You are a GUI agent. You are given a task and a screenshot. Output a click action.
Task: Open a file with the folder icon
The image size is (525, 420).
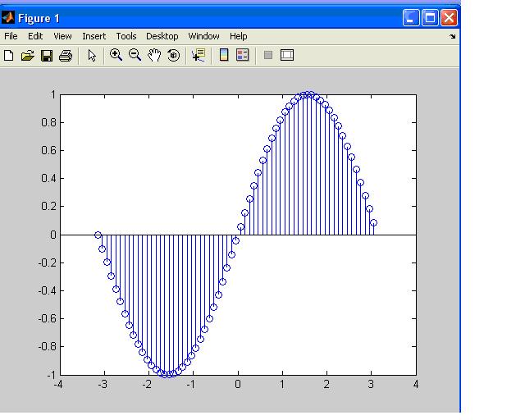[x=27, y=55]
